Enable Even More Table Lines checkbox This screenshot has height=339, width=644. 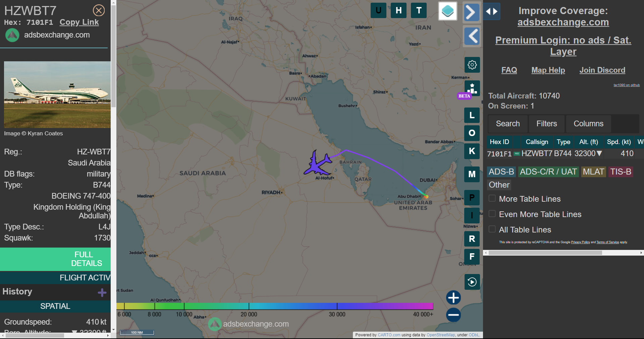(492, 214)
